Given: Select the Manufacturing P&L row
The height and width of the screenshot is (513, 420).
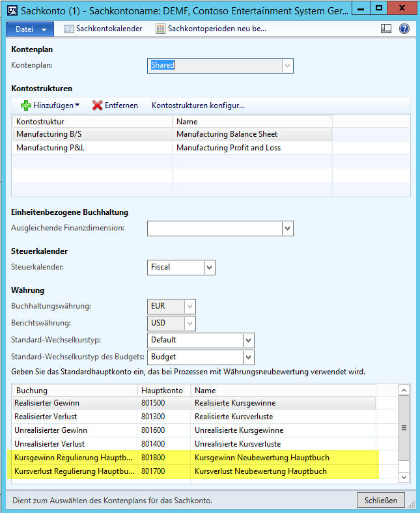Looking at the screenshot, I should click(x=91, y=148).
